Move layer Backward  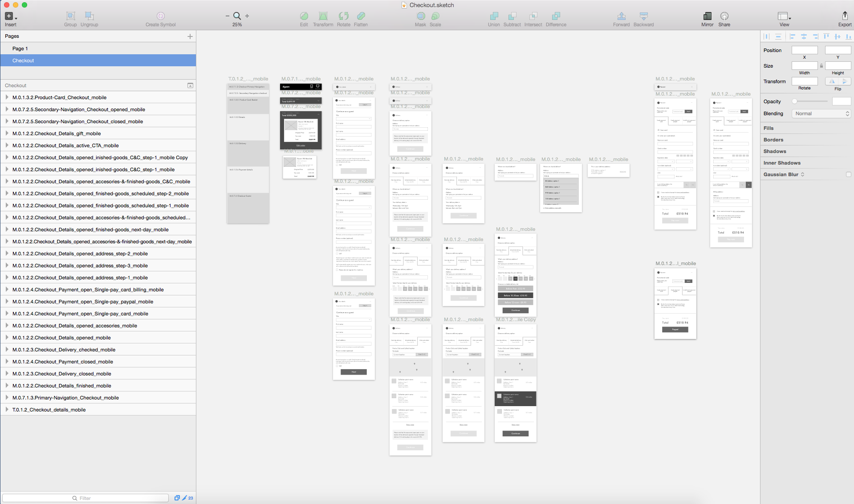pos(643,16)
